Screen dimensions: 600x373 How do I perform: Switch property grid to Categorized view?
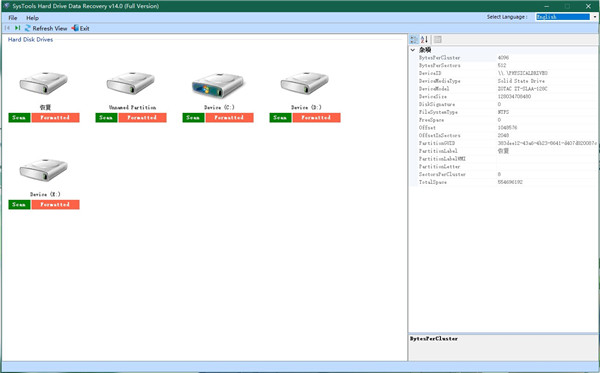click(x=414, y=39)
